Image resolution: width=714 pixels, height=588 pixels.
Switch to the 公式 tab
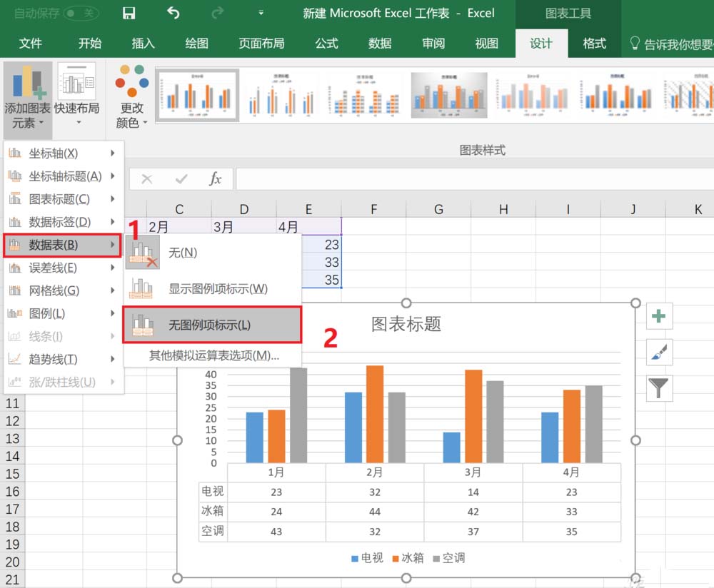pyautogui.click(x=326, y=44)
